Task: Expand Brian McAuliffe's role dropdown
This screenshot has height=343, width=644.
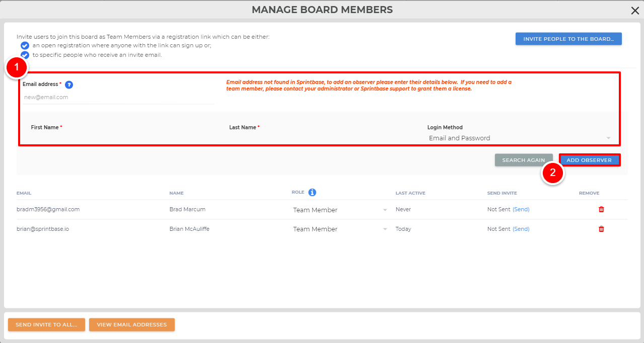Action: pos(340,229)
